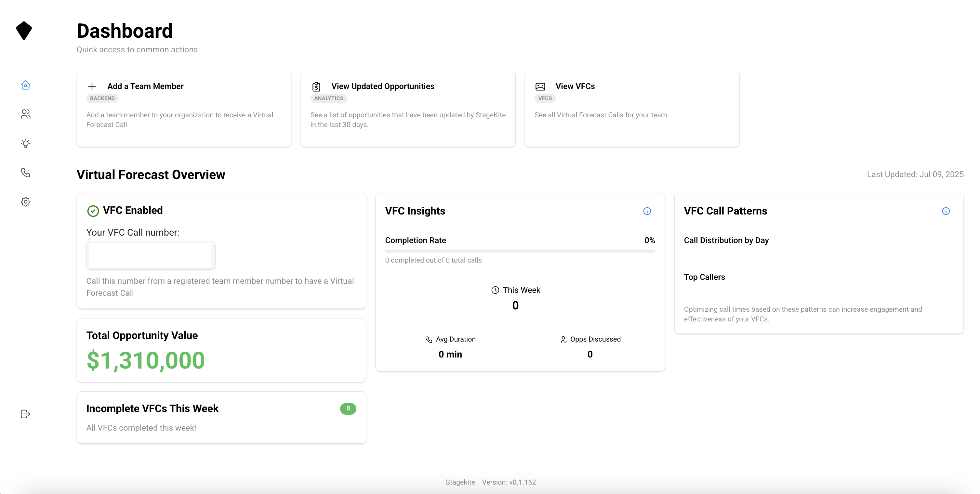Click the Stagekite diamond logo
This screenshot has width=980, height=494.
(24, 31)
